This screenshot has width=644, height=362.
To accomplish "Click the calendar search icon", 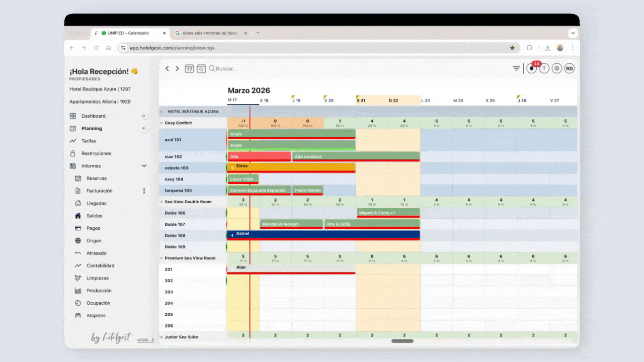I will point(201,69).
